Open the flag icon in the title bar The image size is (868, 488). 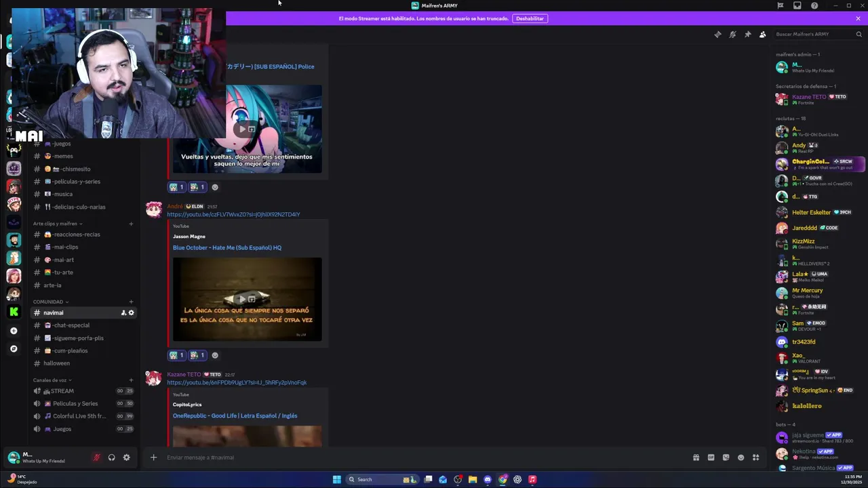pyautogui.click(x=781, y=5)
